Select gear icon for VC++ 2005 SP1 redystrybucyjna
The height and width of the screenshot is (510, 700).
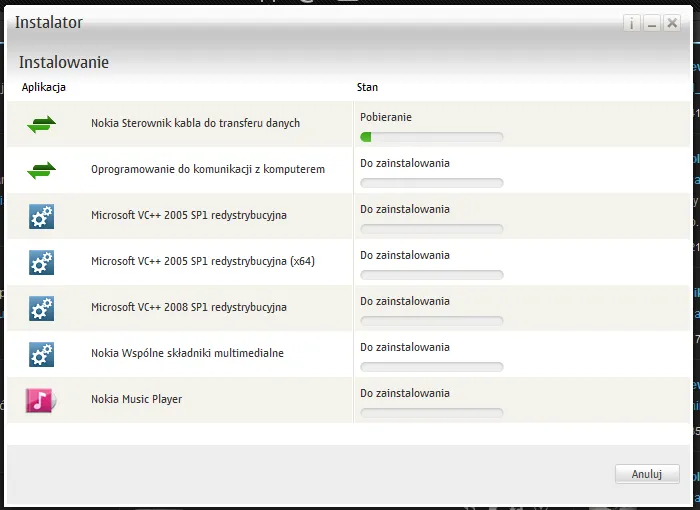coord(42,216)
